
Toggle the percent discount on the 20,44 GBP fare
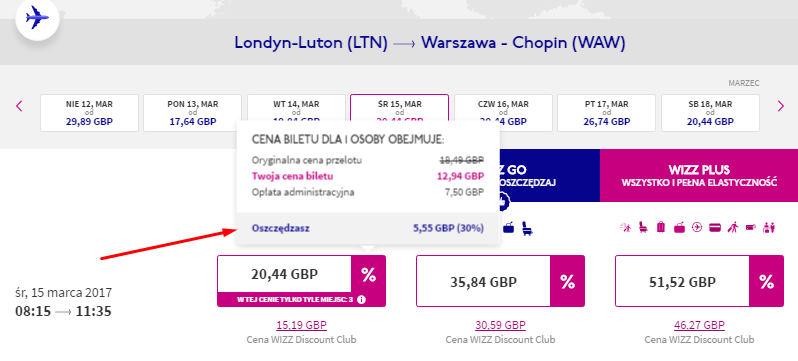[x=368, y=274]
